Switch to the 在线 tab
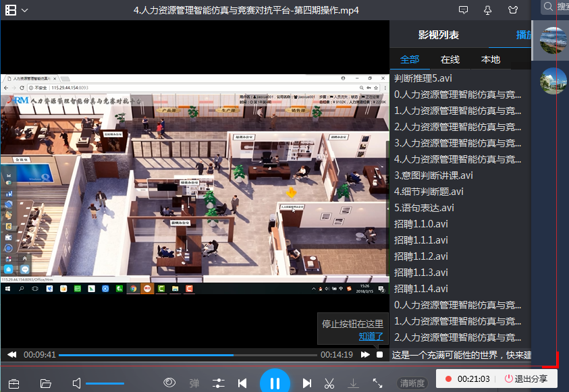 tap(450, 59)
